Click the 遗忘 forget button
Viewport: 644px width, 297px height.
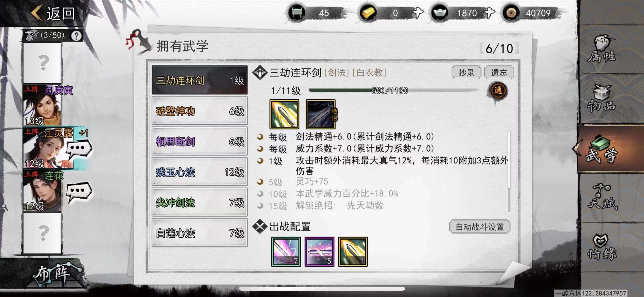[x=499, y=73]
